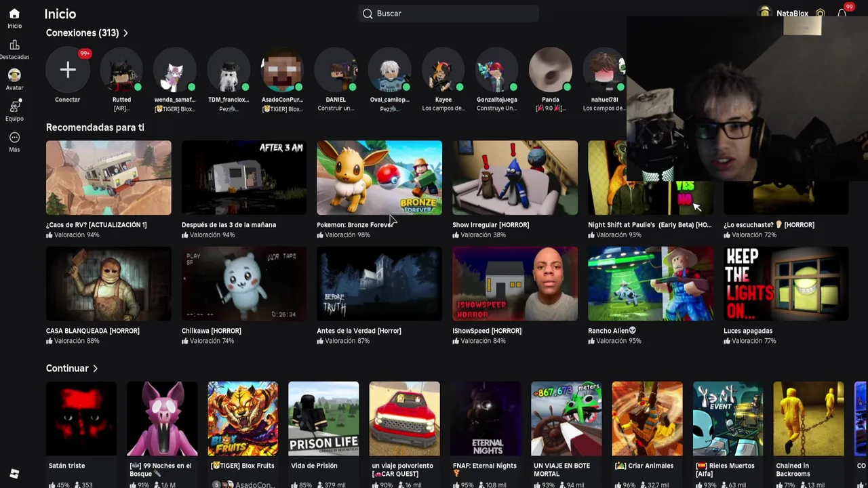Screen dimensions: 868x488
Task: Open Gonzalitojuega friend avatar
Action: pyautogui.click(x=496, y=70)
